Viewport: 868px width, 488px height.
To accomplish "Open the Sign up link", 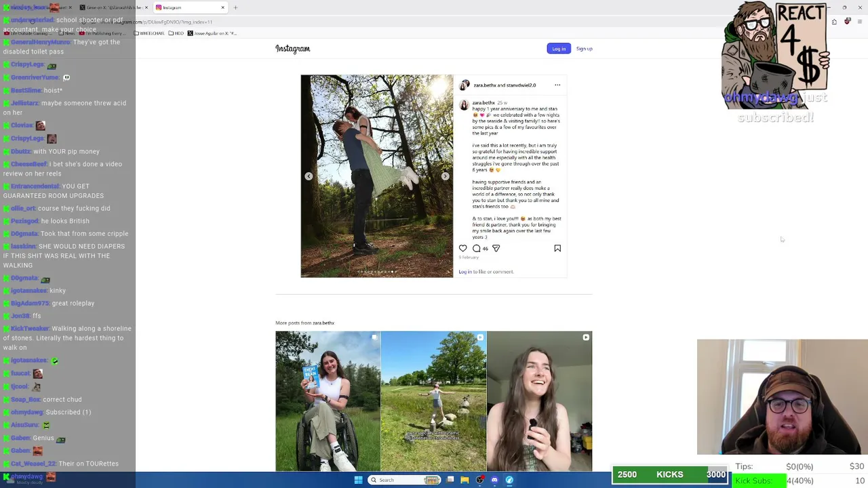I will pyautogui.click(x=584, y=49).
